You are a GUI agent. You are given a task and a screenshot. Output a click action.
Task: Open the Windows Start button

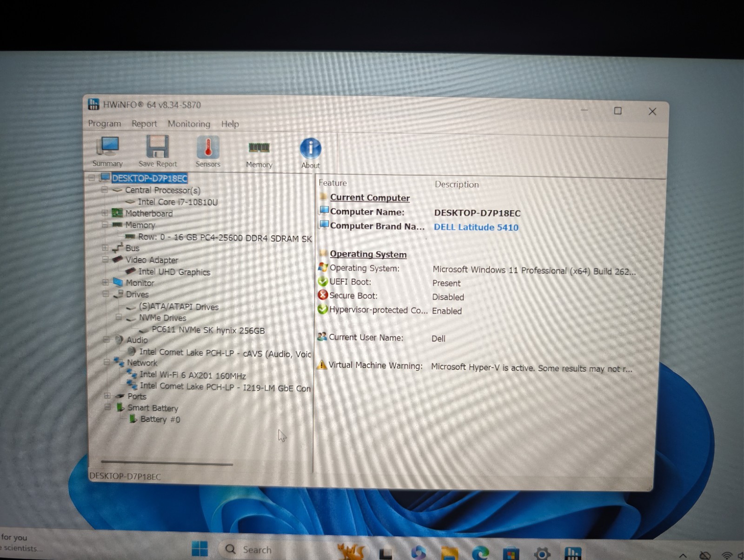click(200, 549)
